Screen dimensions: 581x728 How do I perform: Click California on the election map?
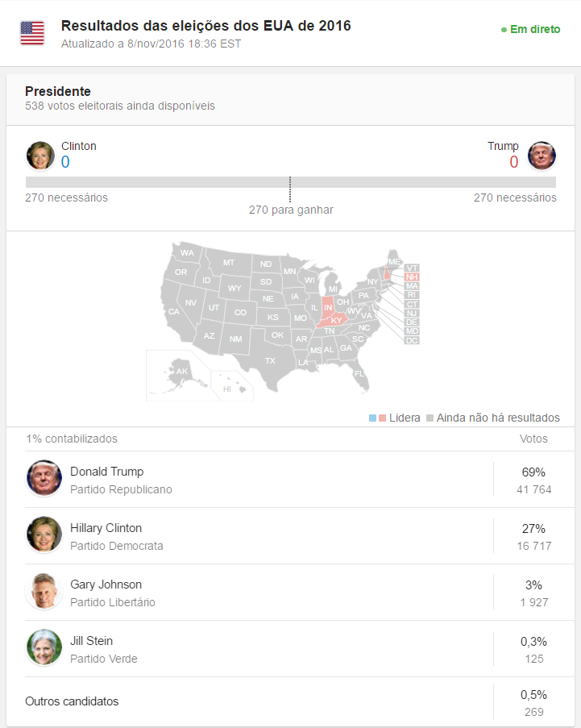(x=173, y=311)
